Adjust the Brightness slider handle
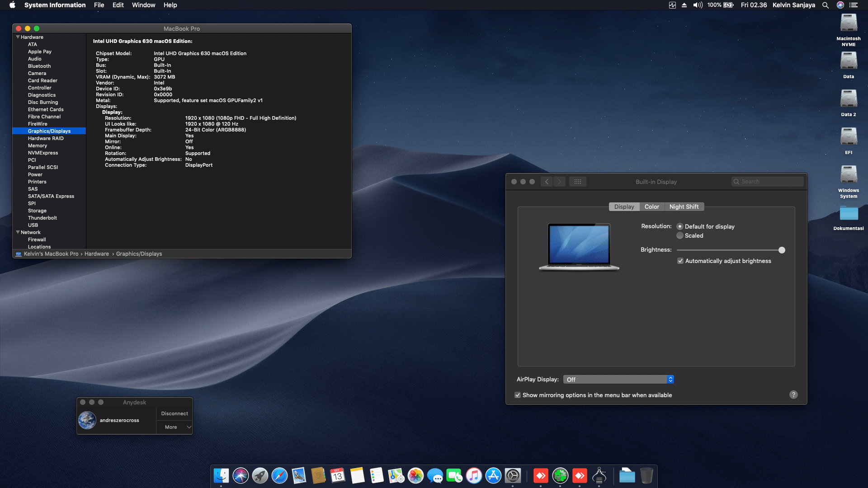Image resolution: width=868 pixels, height=488 pixels. 782,250
